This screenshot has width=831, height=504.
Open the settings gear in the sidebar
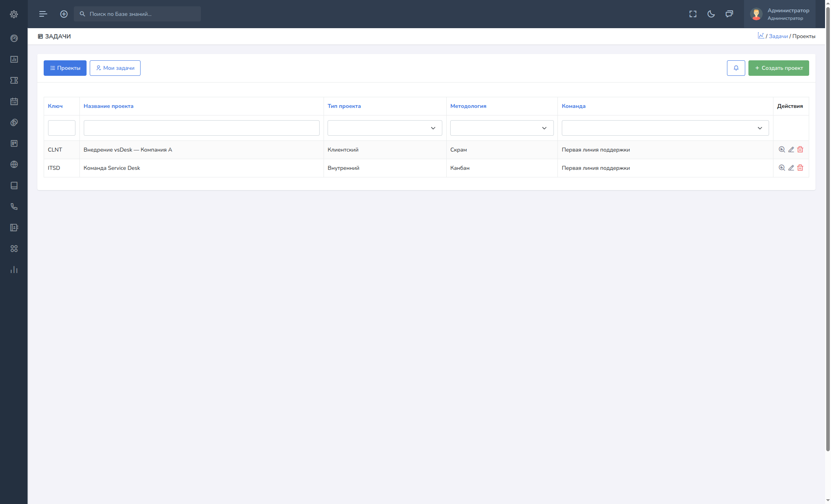[14, 14]
